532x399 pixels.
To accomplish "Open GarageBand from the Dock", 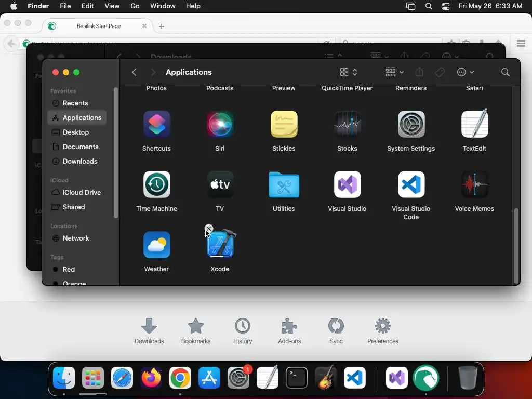I will pos(326,378).
